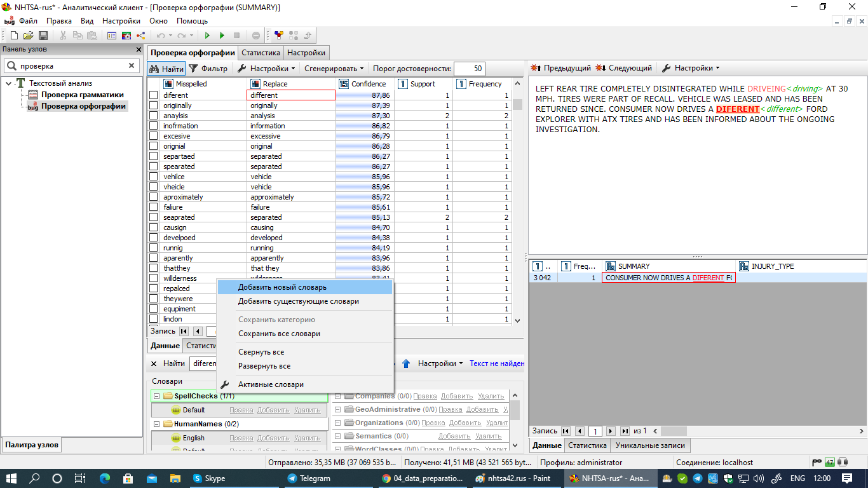868x488 pixels.
Task: Open the Сгенерировать dropdown
Action: coord(334,69)
